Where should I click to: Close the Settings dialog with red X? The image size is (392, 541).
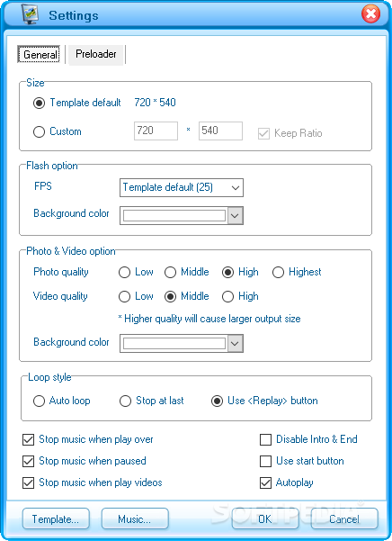[370, 14]
